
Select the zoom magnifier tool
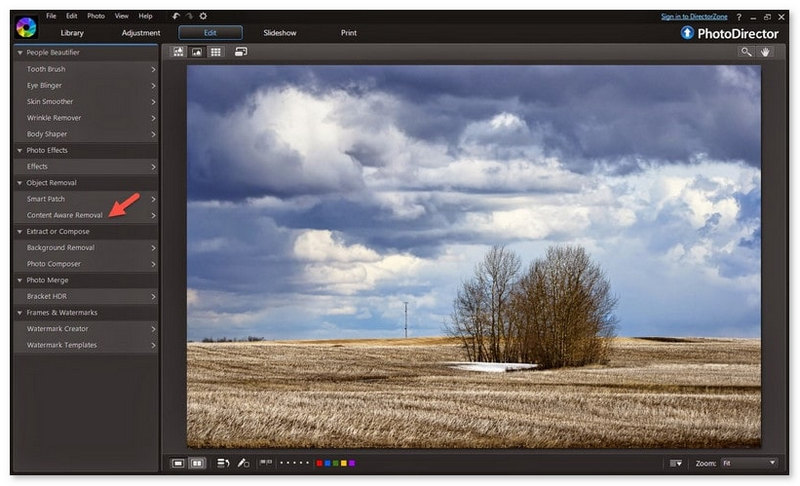[x=746, y=52]
